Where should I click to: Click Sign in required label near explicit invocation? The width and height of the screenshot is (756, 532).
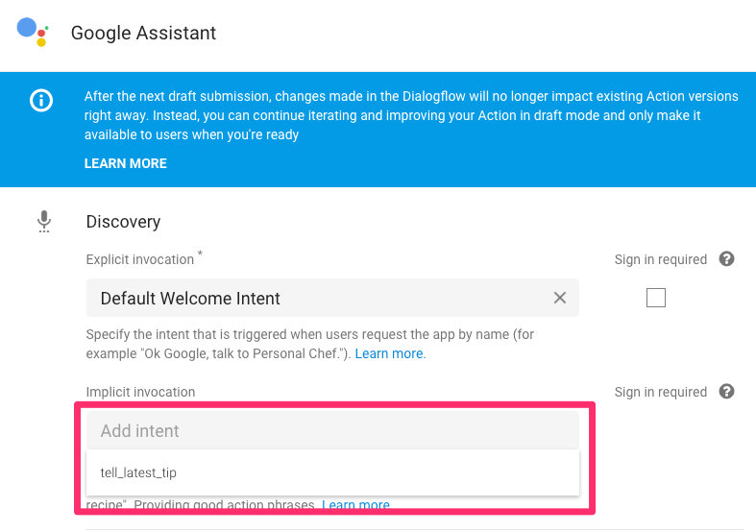661,259
